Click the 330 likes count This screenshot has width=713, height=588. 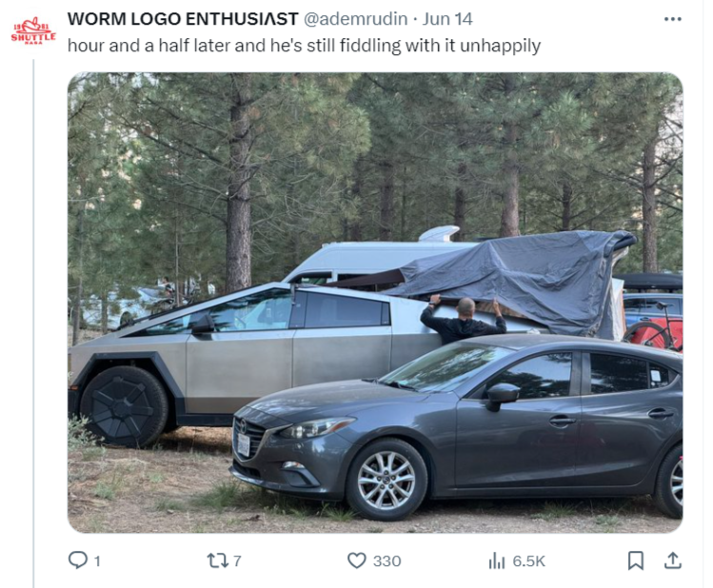(387, 561)
